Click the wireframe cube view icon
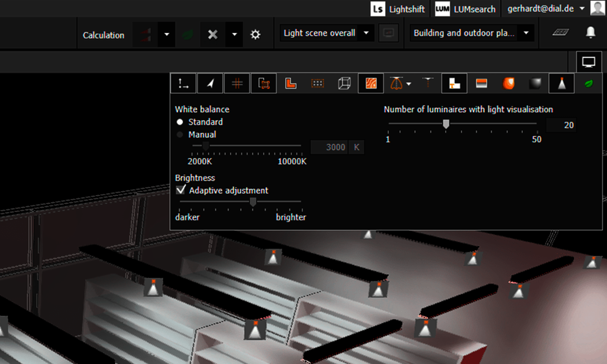This screenshot has height=364, width=607. [344, 84]
